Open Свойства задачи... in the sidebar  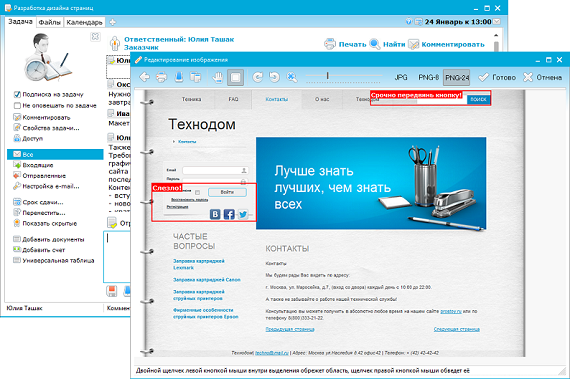tap(46, 128)
